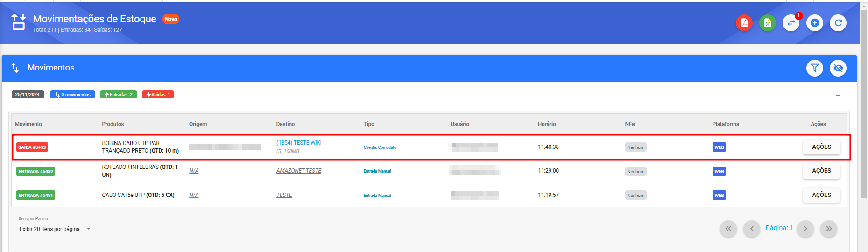The height and width of the screenshot is (252, 868).
Task: Export movements to PDF
Action: click(x=744, y=23)
